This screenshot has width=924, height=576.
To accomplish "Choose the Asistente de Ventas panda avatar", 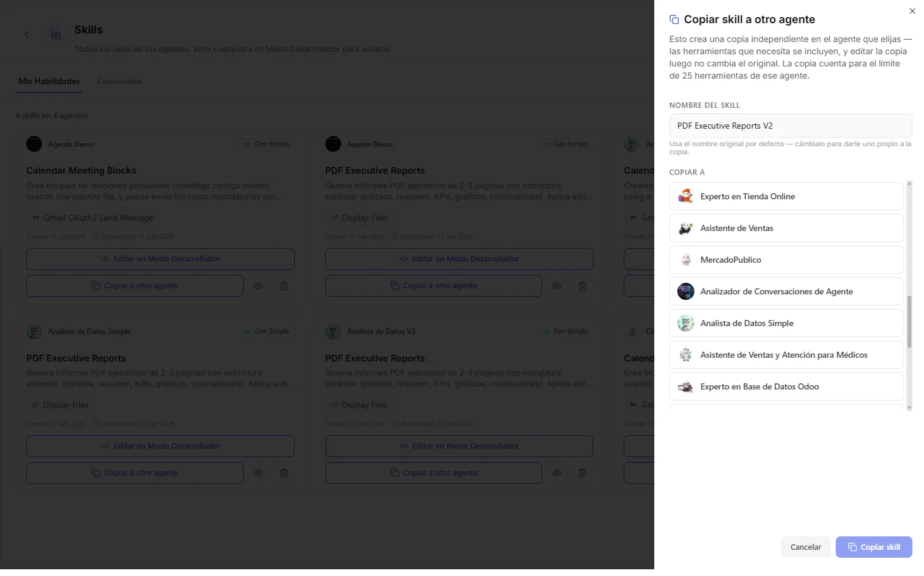I will click(x=686, y=228).
